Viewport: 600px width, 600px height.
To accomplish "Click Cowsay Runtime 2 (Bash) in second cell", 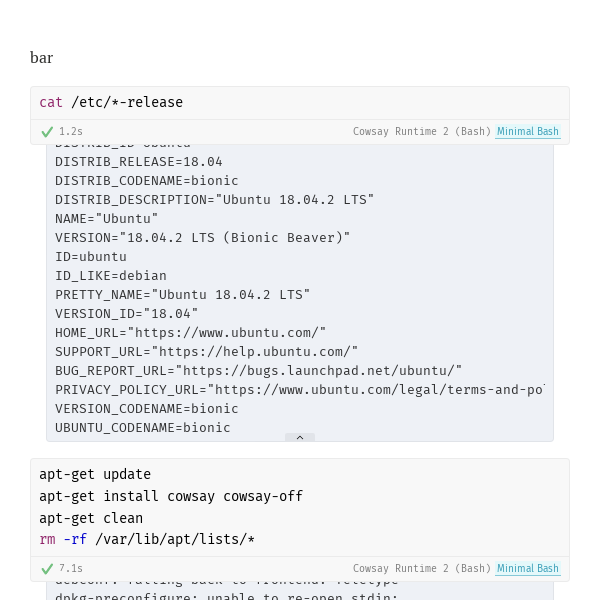I will click(421, 569).
